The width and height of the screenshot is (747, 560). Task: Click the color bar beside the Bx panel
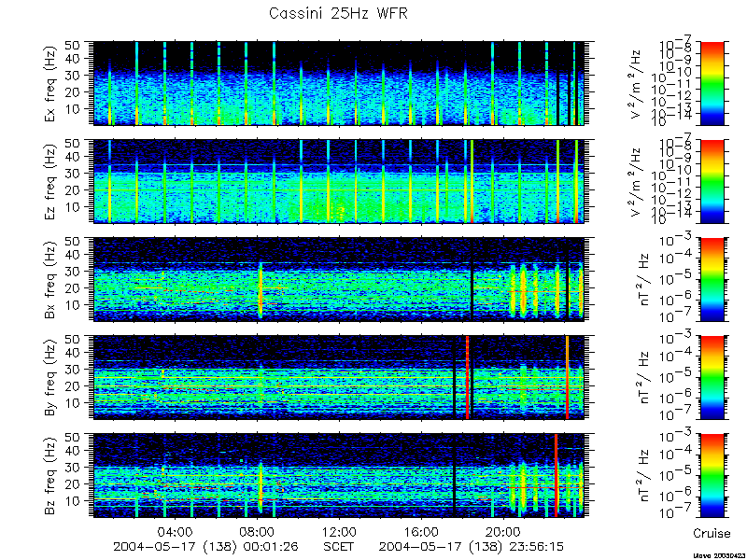[x=712, y=279]
